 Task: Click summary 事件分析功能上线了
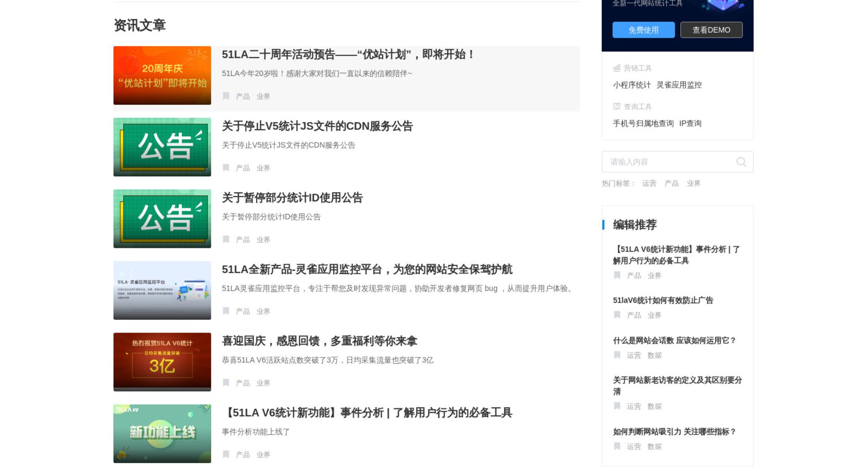(x=256, y=432)
